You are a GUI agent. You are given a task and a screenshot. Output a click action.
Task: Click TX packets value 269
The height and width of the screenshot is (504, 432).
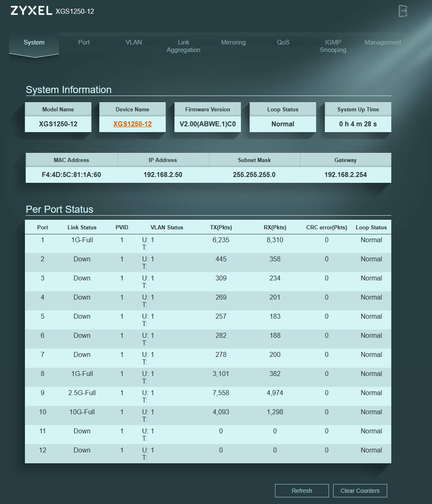(x=221, y=297)
